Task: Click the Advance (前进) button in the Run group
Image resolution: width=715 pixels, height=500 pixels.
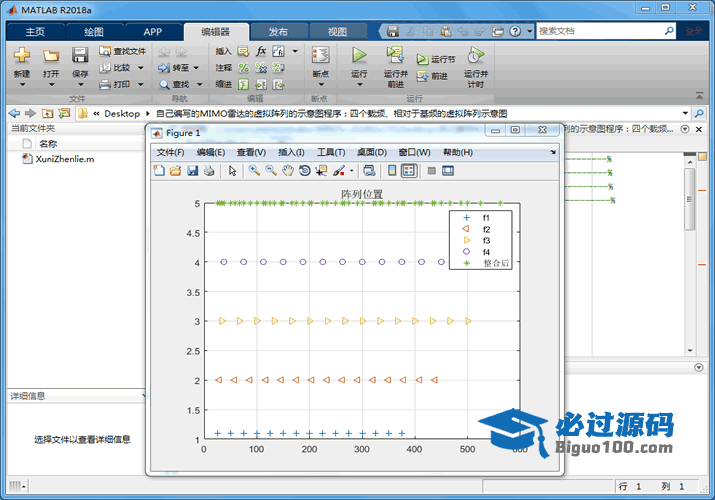Action: [432, 76]
